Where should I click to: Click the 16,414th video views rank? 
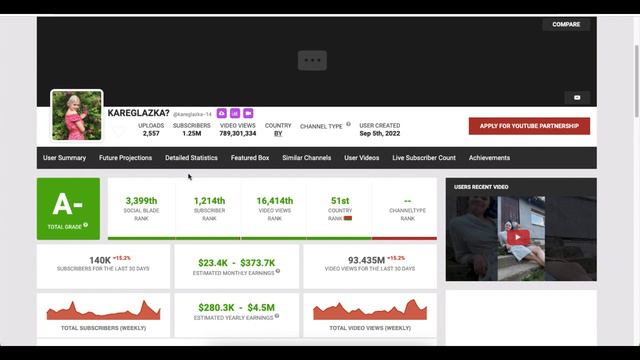tap(275, 201)
